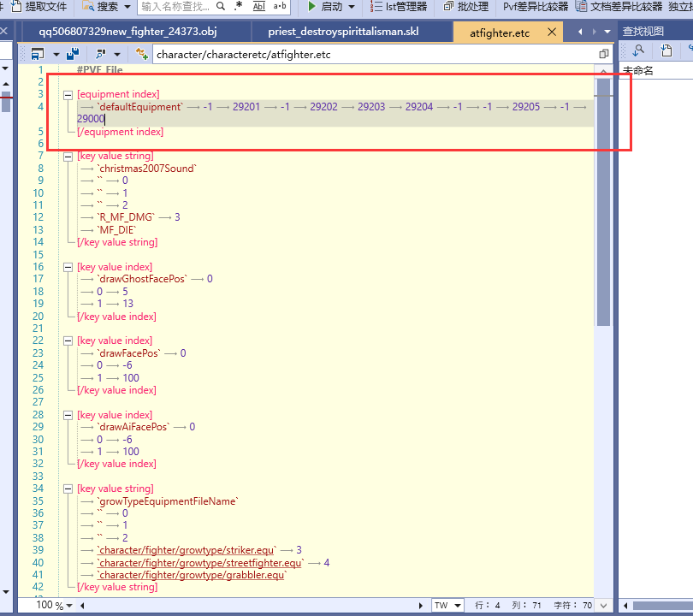Click the 搜索 search button
The image size is (693, 616).
click(101, 7)
